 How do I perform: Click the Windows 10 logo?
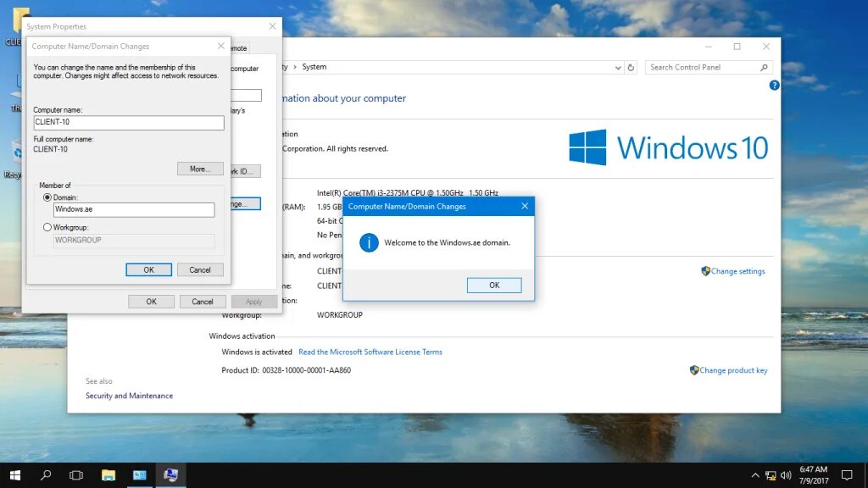(x=668, y=147)
